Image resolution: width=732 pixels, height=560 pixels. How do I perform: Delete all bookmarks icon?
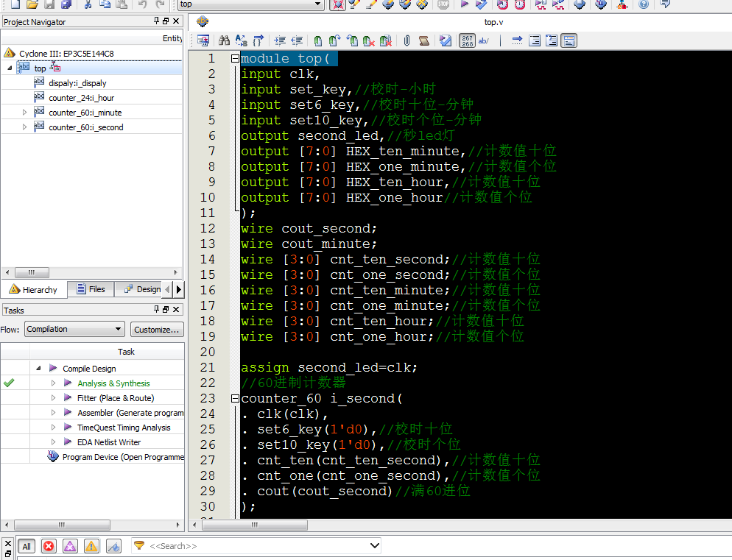pyautogui.click(x=386, y=40)
